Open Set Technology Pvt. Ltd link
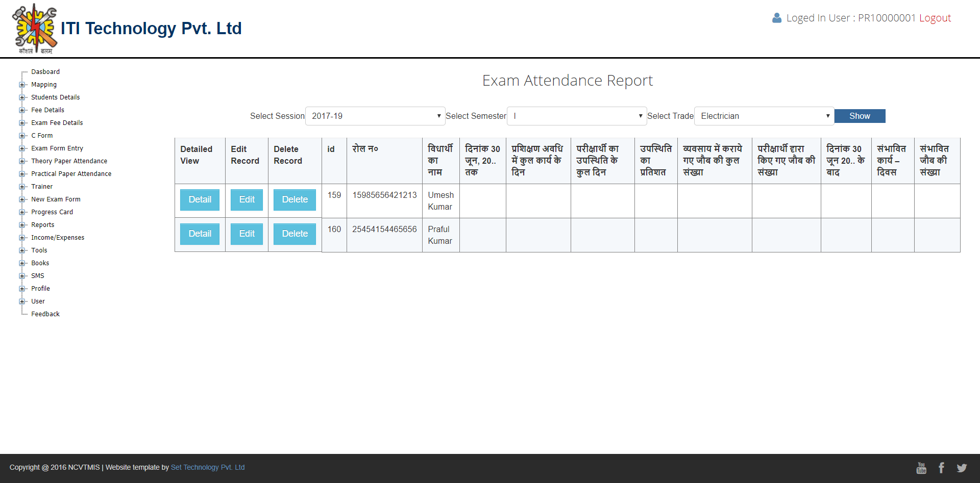Image resolution: width=980 pixels, height=483 pixels. click(x=208, y=467)
